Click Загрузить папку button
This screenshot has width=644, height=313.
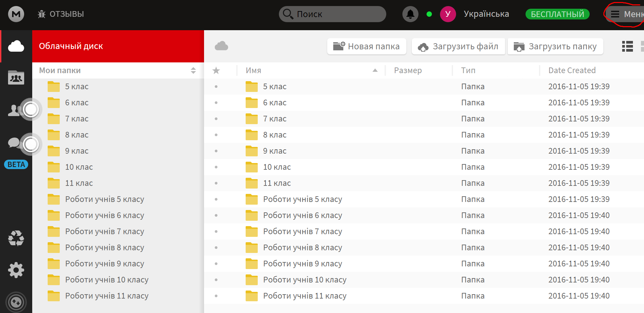pyautogui.click(x=555, y=46)
